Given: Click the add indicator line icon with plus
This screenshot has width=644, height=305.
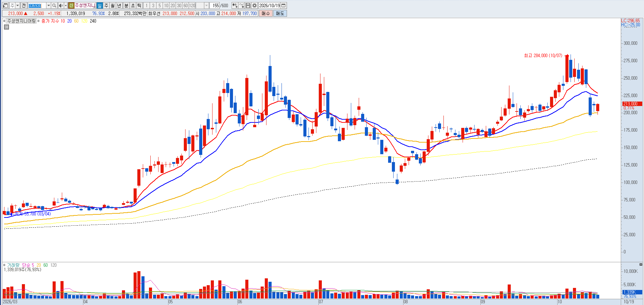Looking at the screenshot, I should pyautogui.click(x=242, y=5).
